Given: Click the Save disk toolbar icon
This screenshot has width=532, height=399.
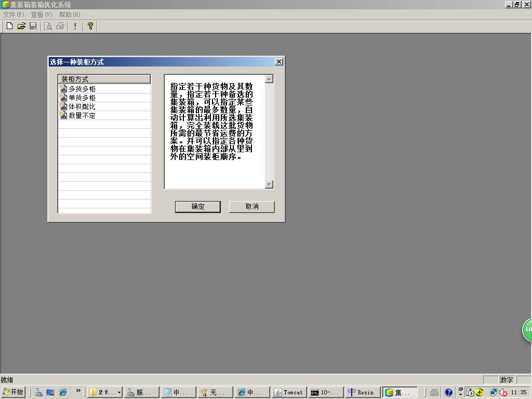Looking at the screenshot, I should point(33,26).
